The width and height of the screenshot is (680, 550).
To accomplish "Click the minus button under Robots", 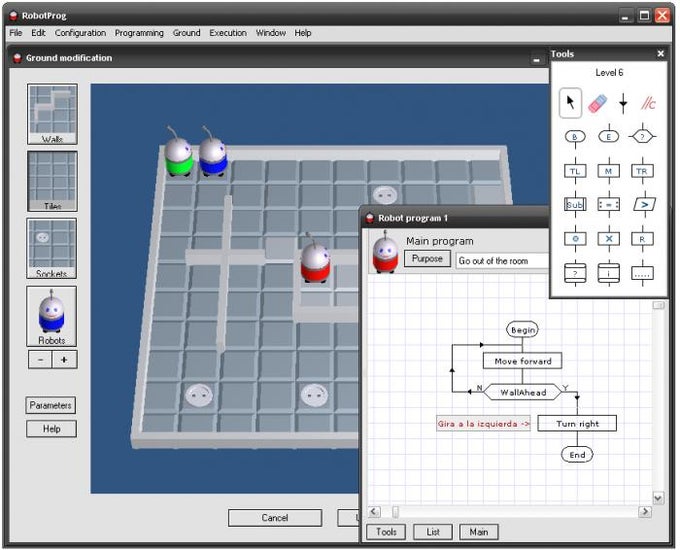I will [x=40, y=360].
